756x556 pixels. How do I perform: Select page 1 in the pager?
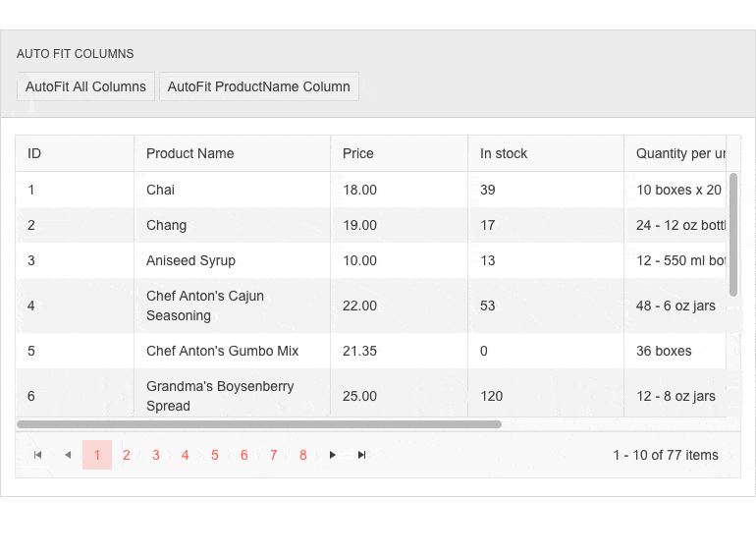pos(97,455)
